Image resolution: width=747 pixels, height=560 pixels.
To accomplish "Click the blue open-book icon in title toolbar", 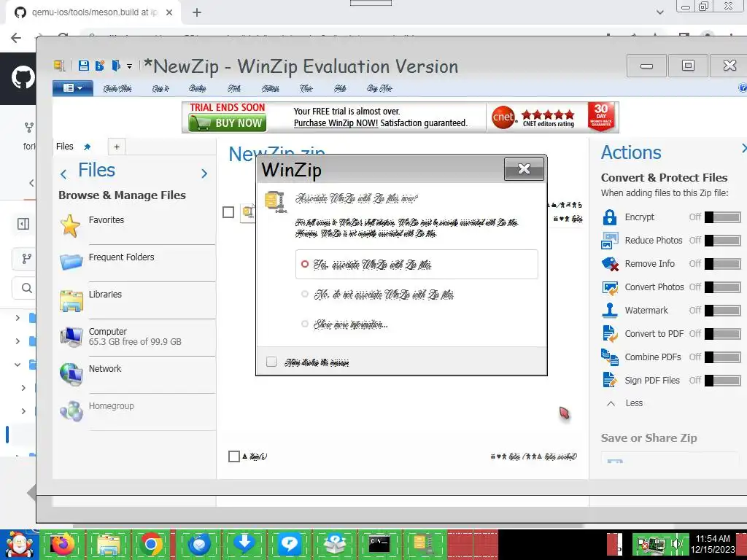I will (x=116, y=66).
